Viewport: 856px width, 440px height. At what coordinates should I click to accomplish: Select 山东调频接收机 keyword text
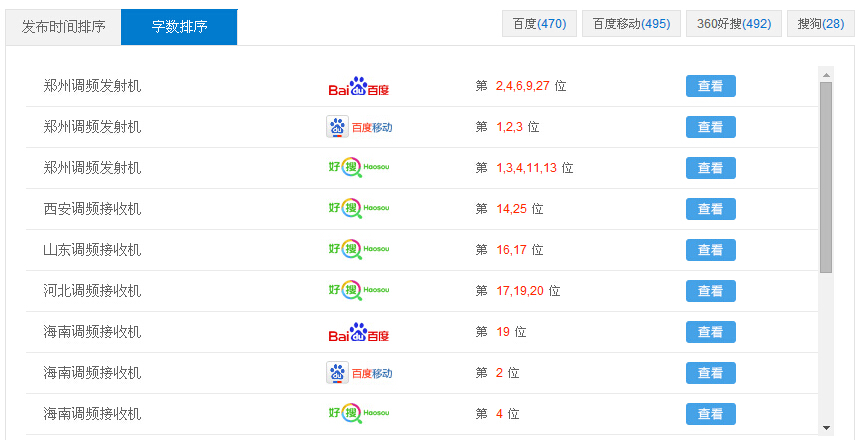point(92,250)
